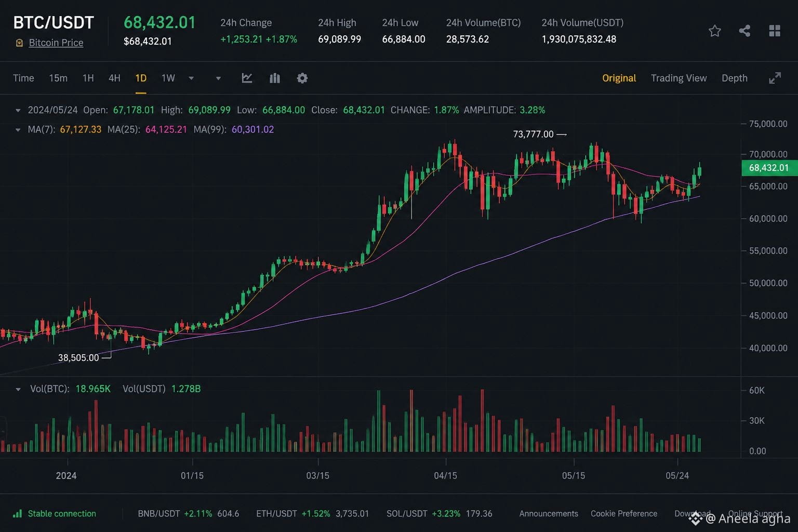Click the stable connection signal icon

pos(17,513)
